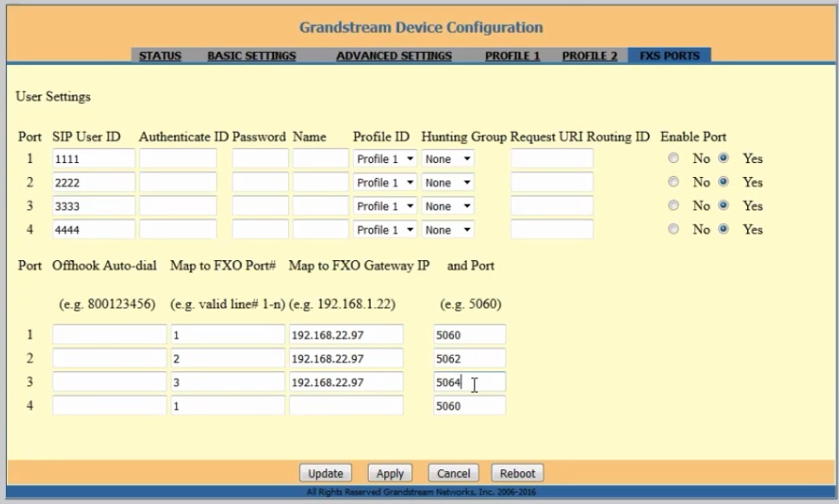839x504 pixels.
Task: Click the Reboot button
Action: tap(517, 474)
